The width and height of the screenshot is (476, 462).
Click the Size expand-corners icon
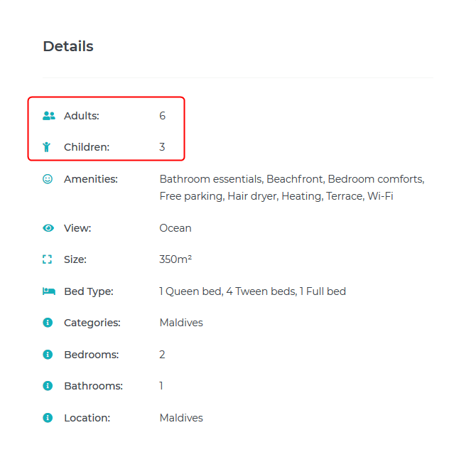click(48, 259)
